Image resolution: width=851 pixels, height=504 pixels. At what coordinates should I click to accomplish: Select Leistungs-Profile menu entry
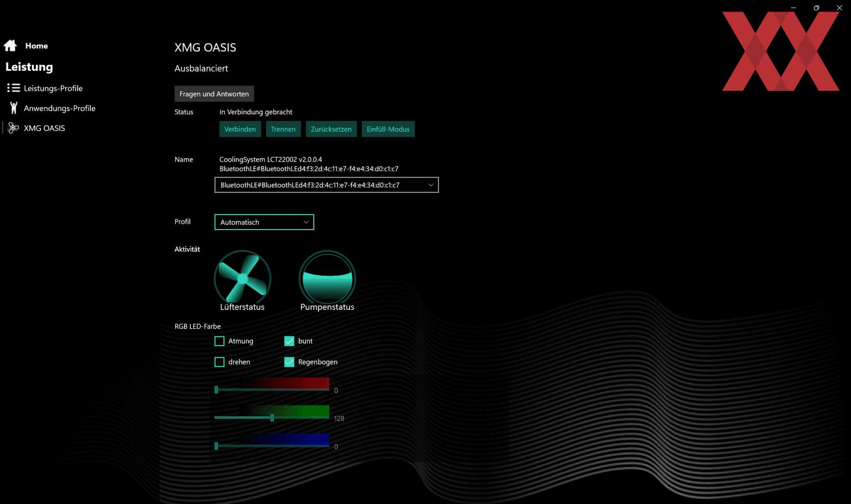(x=53, y=88)
